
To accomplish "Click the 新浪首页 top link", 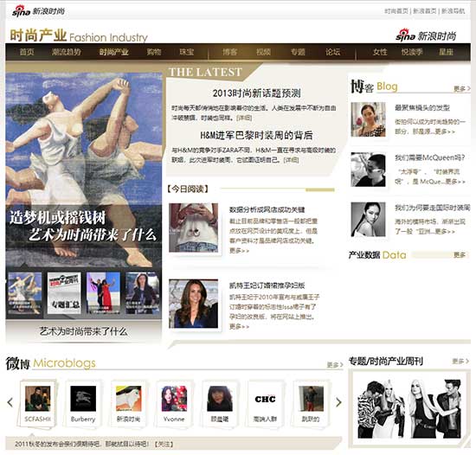I will 425,11.
